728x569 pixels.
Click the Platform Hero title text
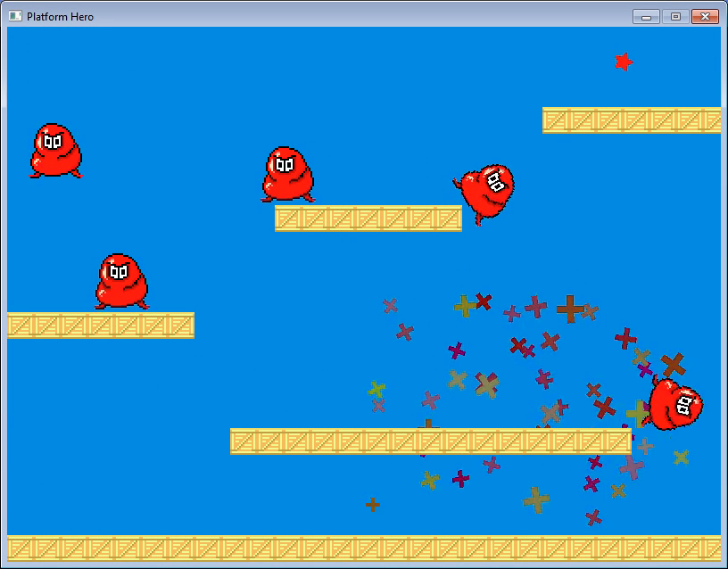(x=60, y=17)
